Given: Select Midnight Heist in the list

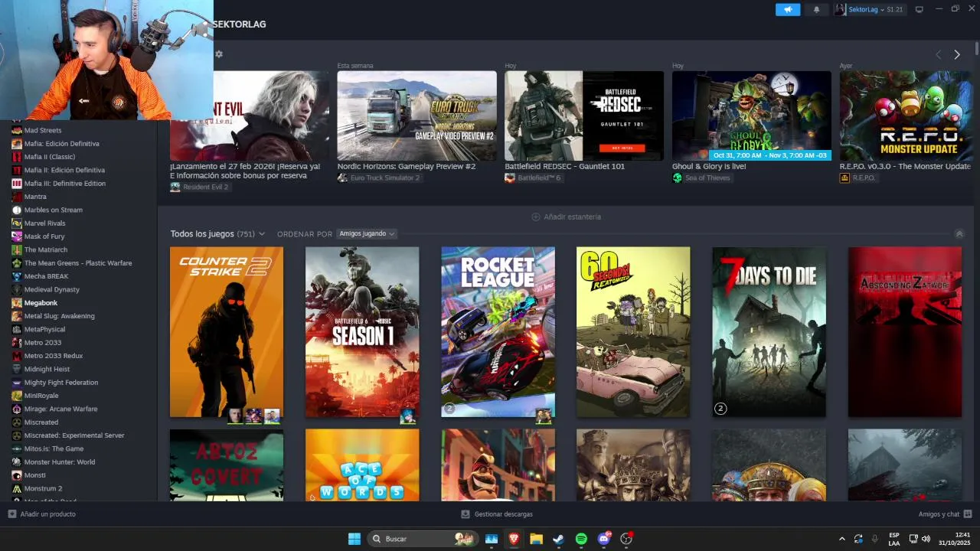Looking at the screenshot, I should tap(47, 369).
